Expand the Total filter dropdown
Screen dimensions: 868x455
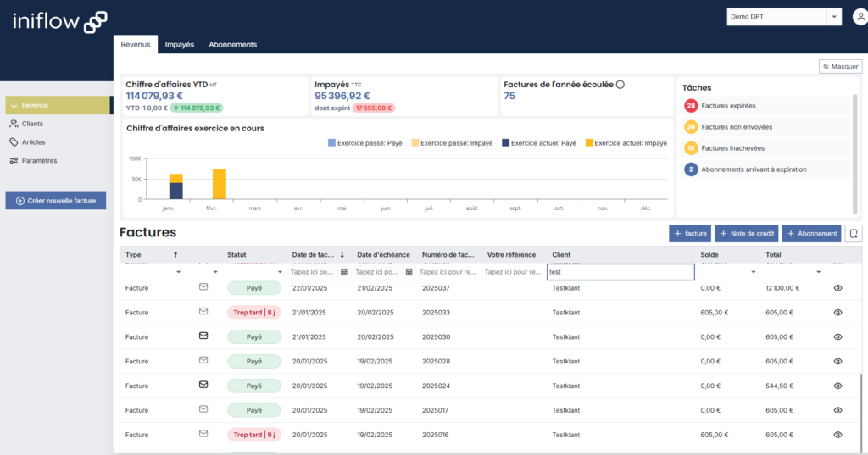pyautogui.click(x=818, y=272)
